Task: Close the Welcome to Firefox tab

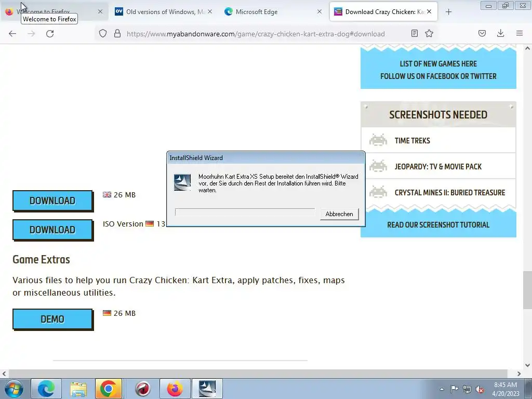Action: [100, 11]
